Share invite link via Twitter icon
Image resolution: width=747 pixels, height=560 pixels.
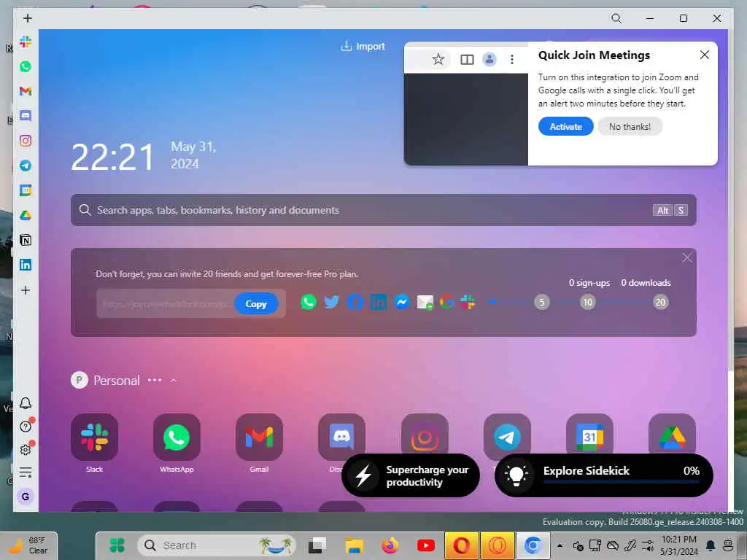(x=332, y=302)
